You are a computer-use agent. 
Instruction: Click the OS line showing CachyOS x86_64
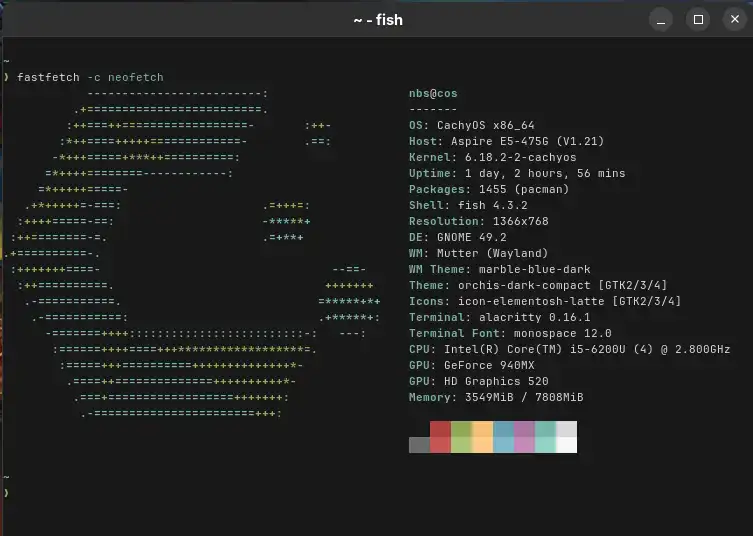(479, 125)
